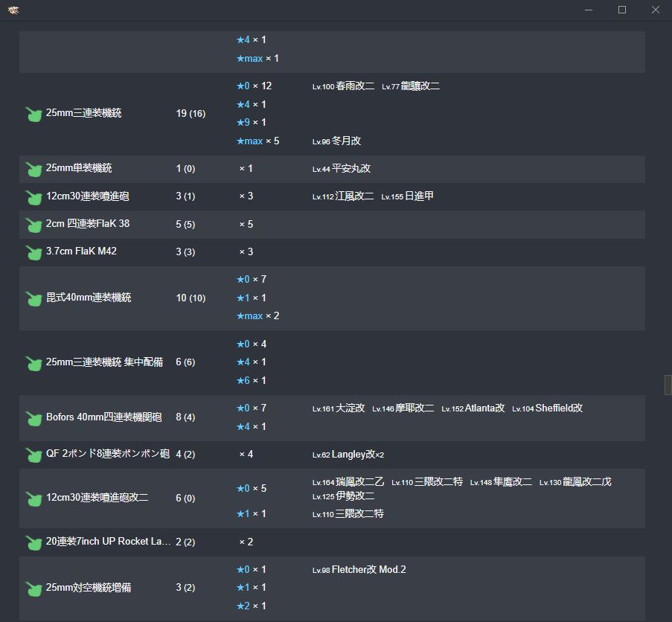Click ship Lv.44 平安丸改
This screenshot has width=672, height=622.
[x=341, y=168]
